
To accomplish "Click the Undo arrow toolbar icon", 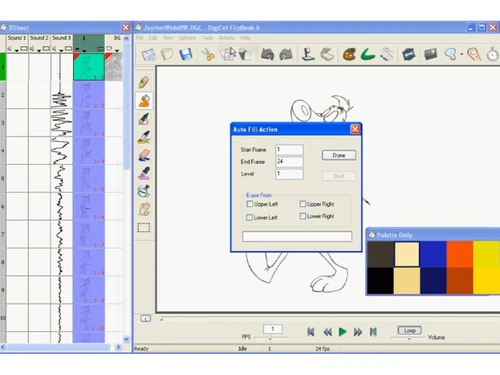I will pyautogui.click(x=267, y=54).
